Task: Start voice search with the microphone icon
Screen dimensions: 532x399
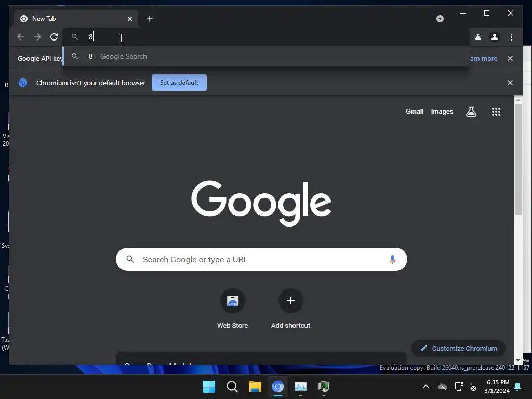Action: [x=392, y=259]
